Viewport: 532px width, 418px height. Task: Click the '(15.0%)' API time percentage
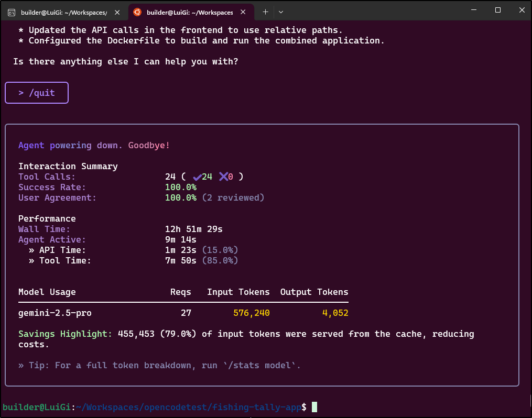220,250
